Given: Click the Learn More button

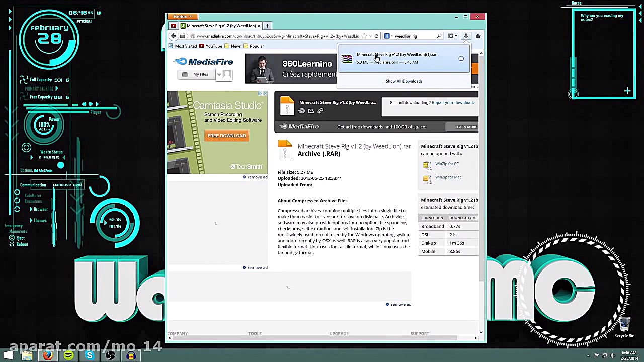Looking at the screenshot, I should point(466,127).
